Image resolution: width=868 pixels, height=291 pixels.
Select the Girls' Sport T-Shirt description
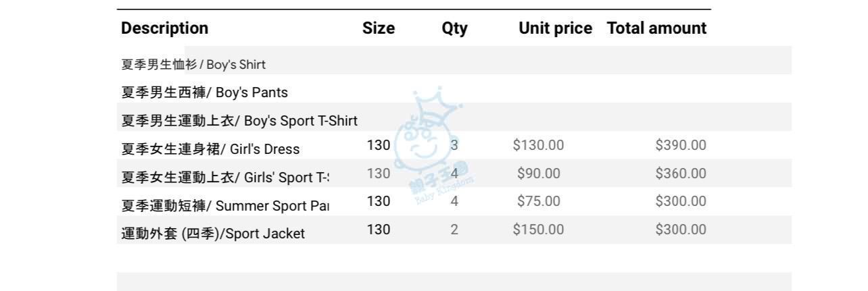[225, 178]
